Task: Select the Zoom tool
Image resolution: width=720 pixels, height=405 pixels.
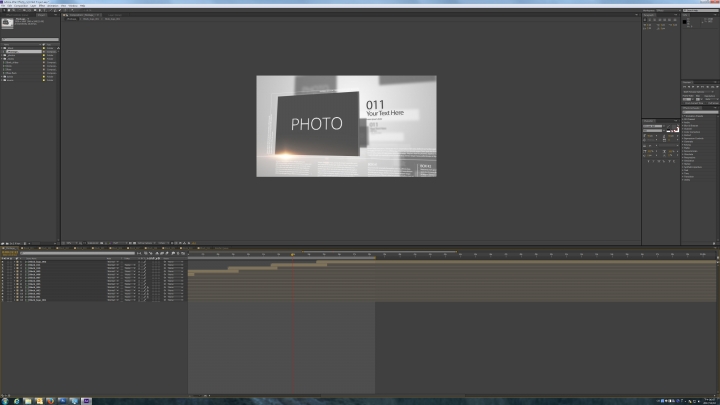Action: 13,10
